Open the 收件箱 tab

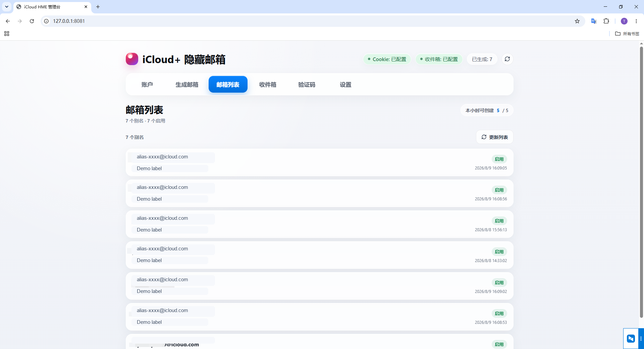268,85
